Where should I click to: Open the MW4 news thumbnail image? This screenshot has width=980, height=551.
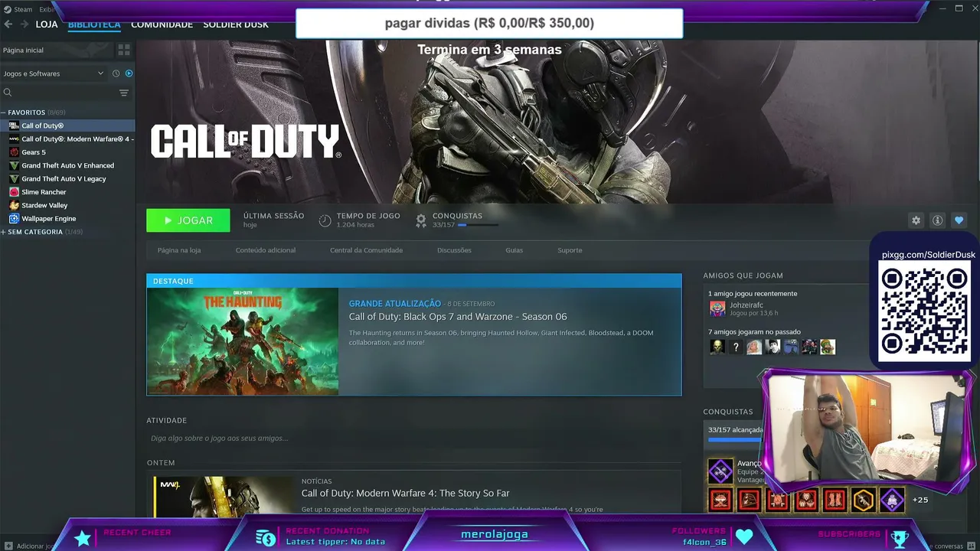tap(224, 496)
